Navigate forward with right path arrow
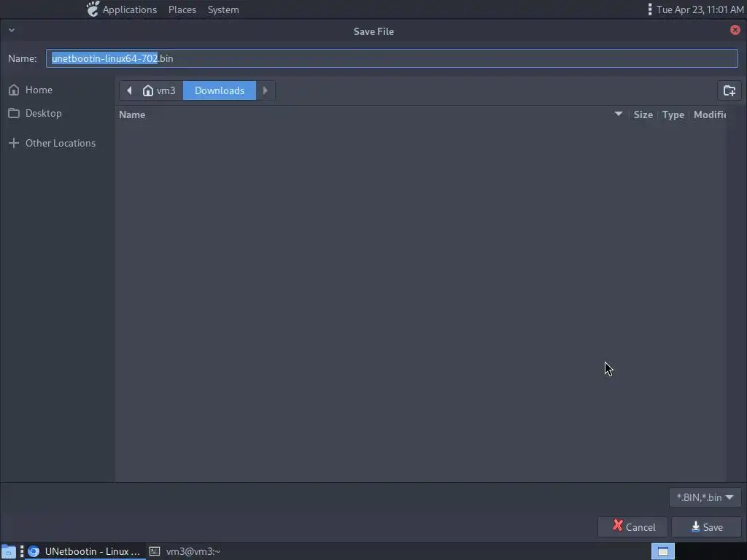Viewport: 747px width, 560px height. pyautogui.click(x=266, y=90)
